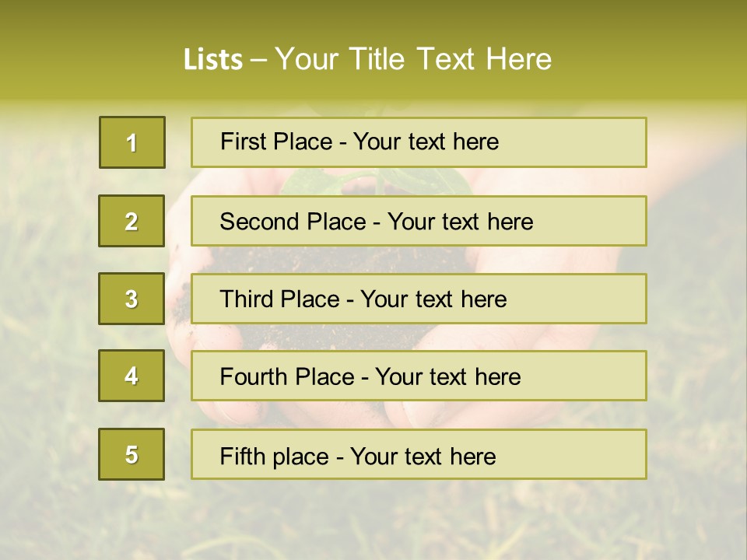Select the "Your Title Text Here" title text
Screen dimensions: 747x560
(413, 59)
